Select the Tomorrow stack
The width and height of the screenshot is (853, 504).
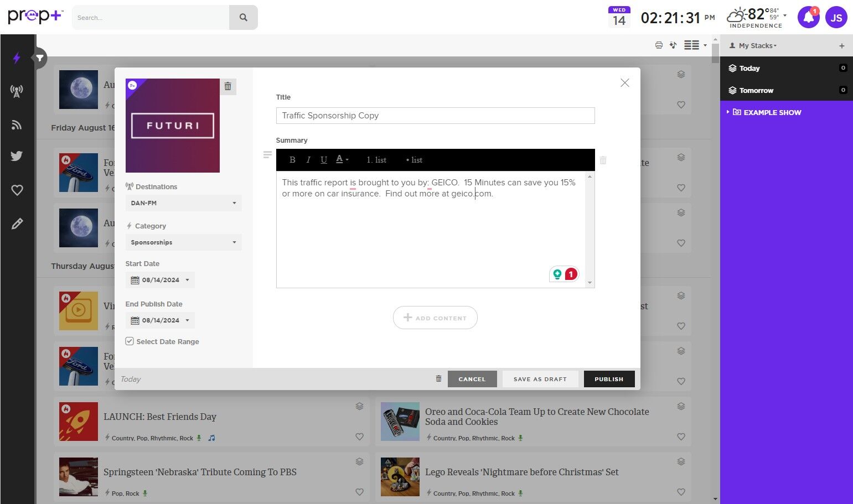point(756,90)
